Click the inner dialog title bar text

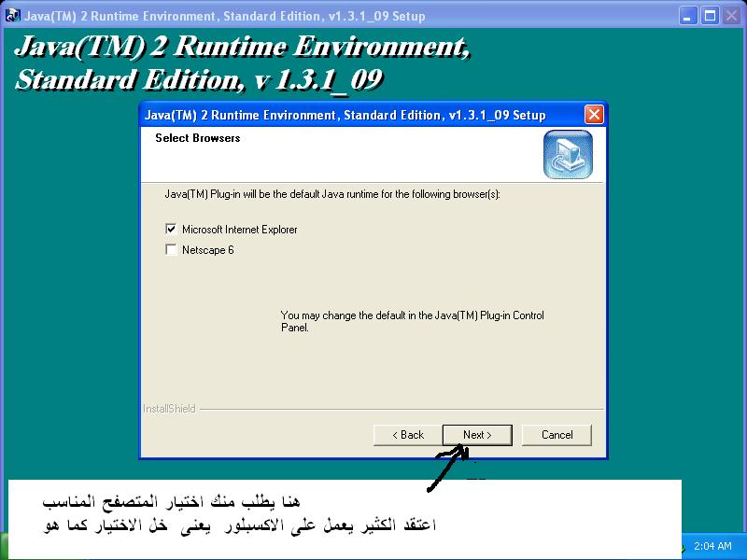345,115
